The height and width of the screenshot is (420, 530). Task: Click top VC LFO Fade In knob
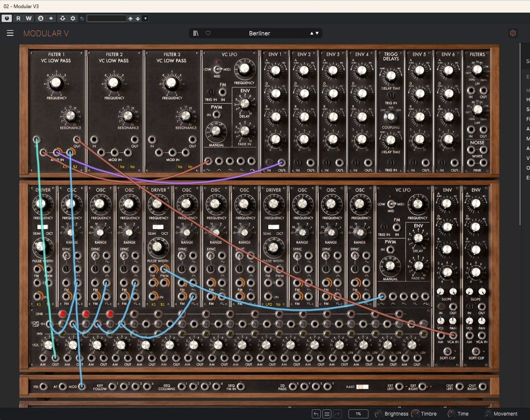(x=245, y=131)
